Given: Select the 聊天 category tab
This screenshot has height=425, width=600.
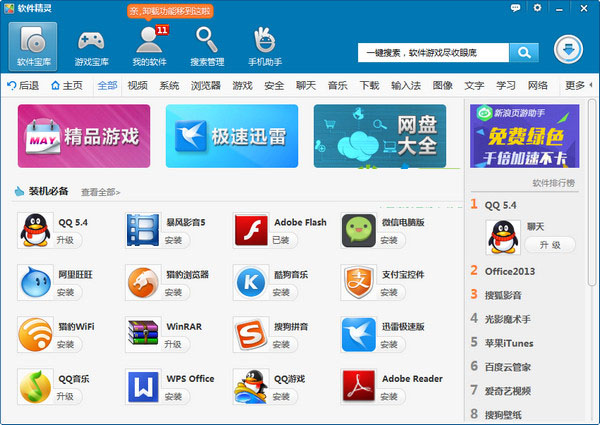Looking at the screenshot, I should click(x=306, y=85).
